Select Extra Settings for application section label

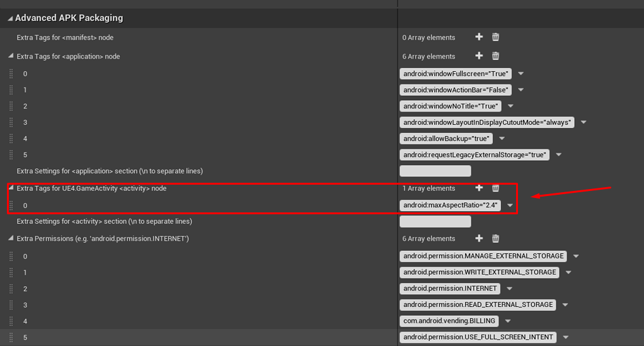click(x=110, y=171)
